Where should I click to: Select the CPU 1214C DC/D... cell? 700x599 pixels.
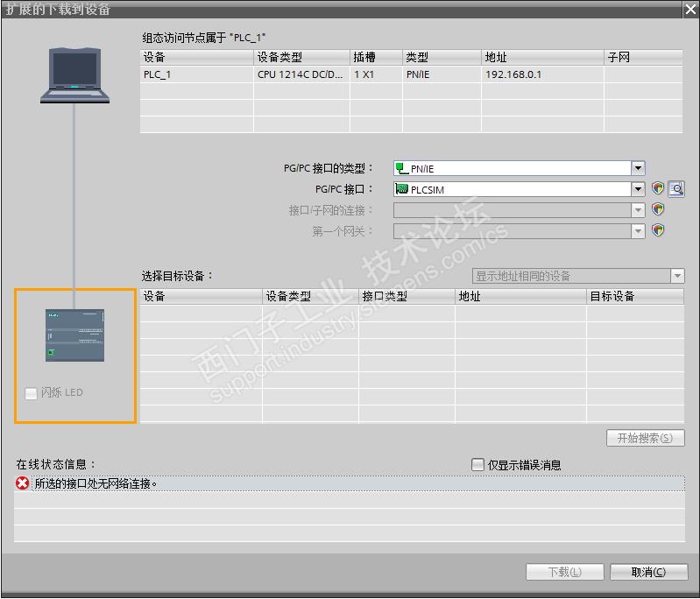click(x=301, y=74)
